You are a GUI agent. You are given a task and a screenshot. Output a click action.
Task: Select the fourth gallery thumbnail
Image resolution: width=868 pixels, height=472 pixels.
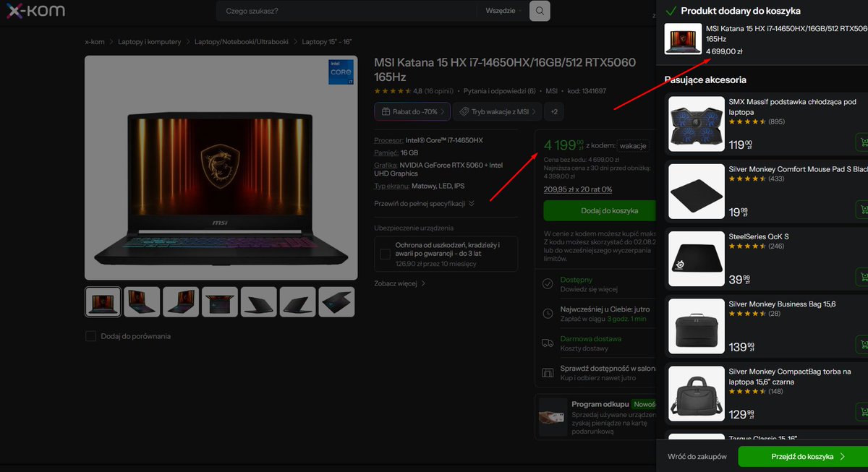point(220,301)
